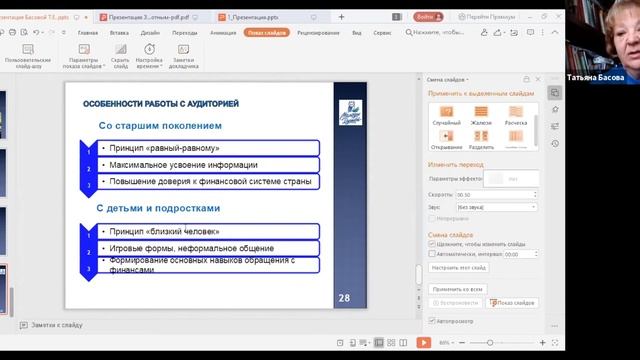Image resolution: width=640 pixels, height=360 pixels.
Task: Click zoom in plus in status bar
Action: click(542, 343)
